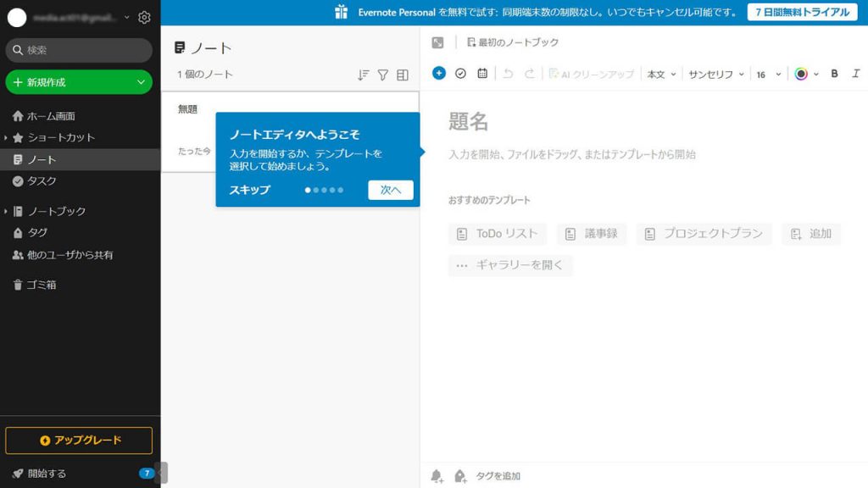This screenshot has width=868, height=488.
Task: Click blue plus insert button
Action: [x=439, y=73]
